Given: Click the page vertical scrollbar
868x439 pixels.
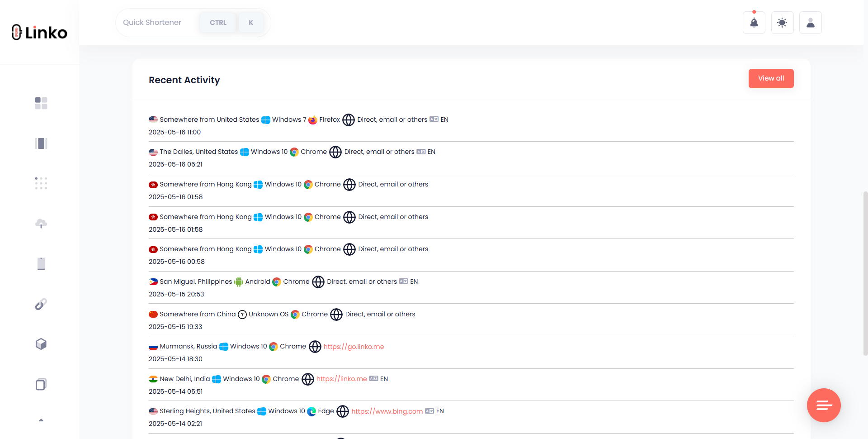Looking at the screenshot, I should click(x=865, y=273).
